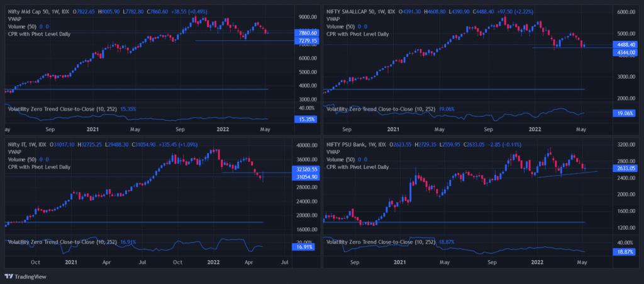
Task: Select Volatility Zero Trend label in SMALLCAP chart
Action: [x=381, y=110]
